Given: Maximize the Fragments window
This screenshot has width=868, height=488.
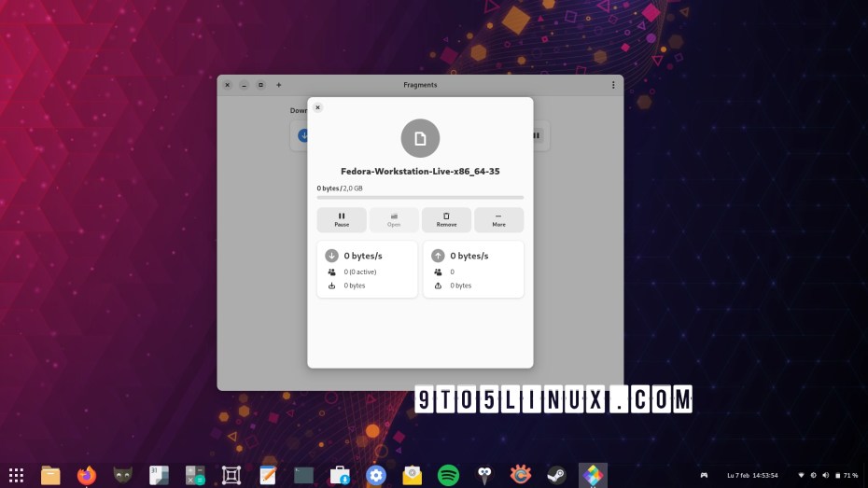Looking at the screenshot, I should click(x=260, y=85).
